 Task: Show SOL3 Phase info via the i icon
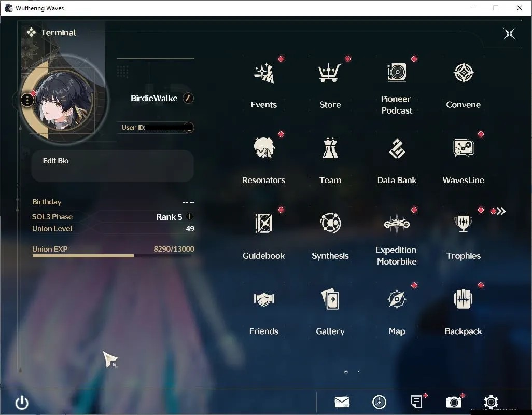click(190, 216)
